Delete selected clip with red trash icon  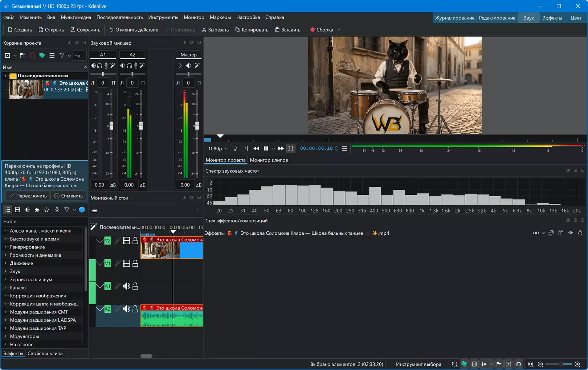point(33,55)
